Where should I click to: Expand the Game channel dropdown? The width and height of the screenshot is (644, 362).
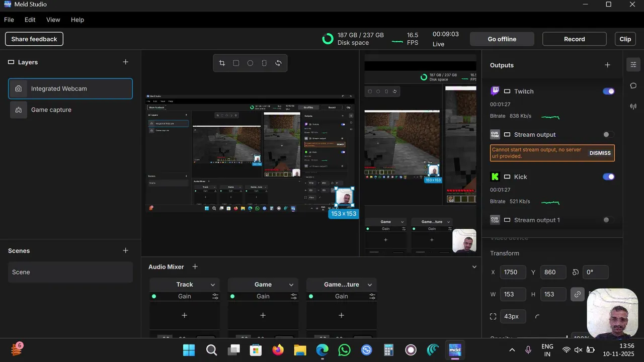tap(291, 285)
